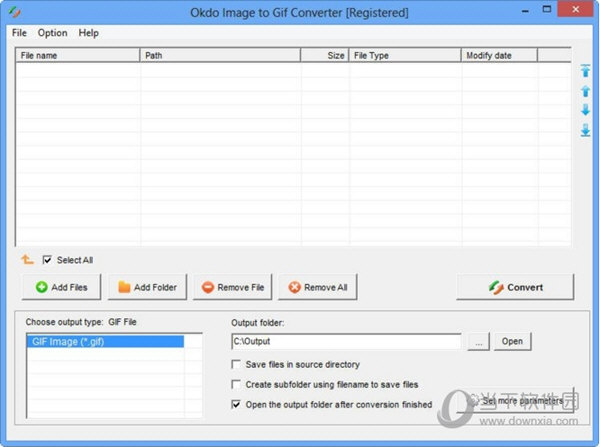This screenshot has width=600, height=447.
Task: Click the move up arrow icon
Action: point(585,91)
